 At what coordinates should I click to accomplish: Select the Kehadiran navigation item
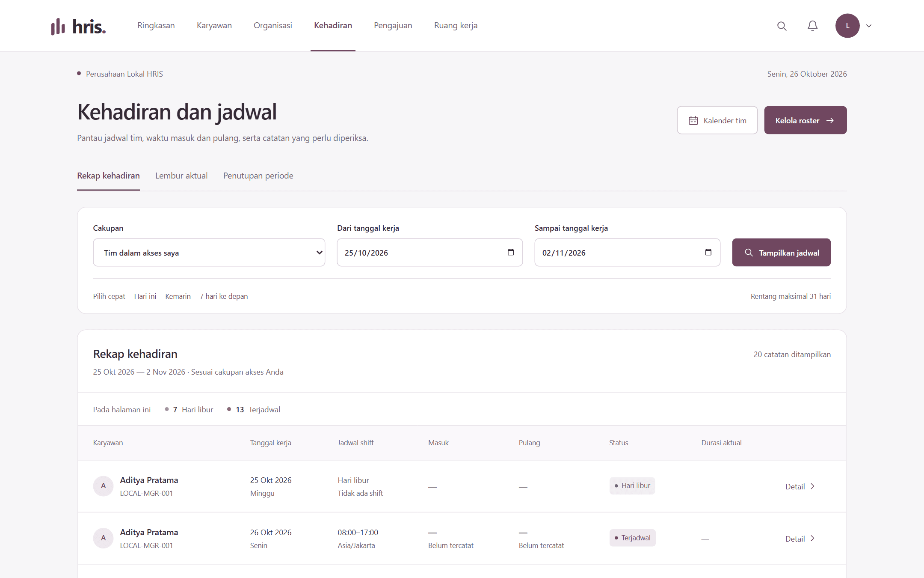click(333, 26)
